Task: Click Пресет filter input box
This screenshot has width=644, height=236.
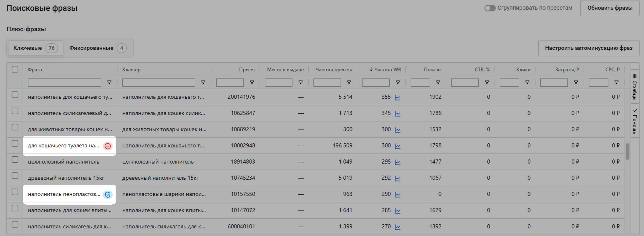Action: point(230,82)
